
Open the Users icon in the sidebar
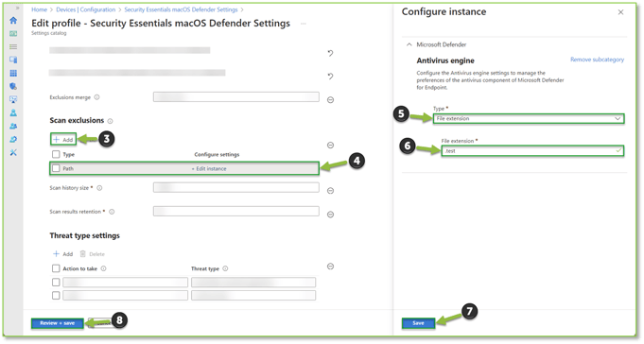click(x=13, y=112)
